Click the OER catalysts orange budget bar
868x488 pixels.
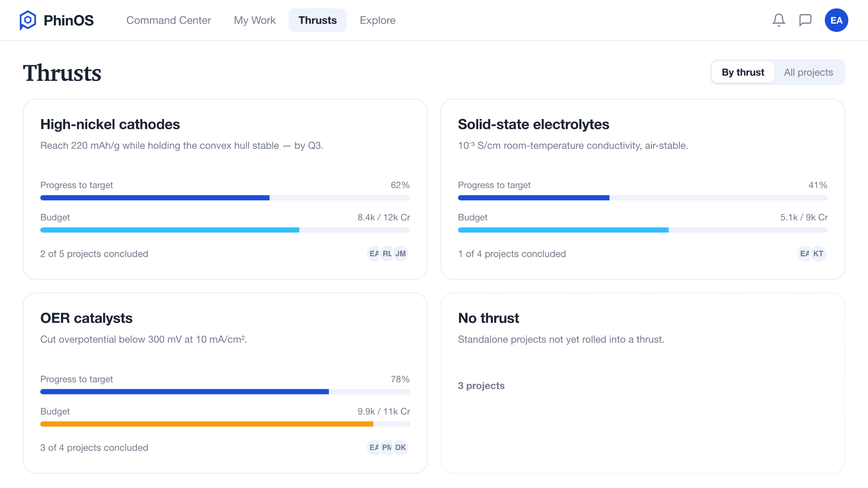(x=207, y=424)
